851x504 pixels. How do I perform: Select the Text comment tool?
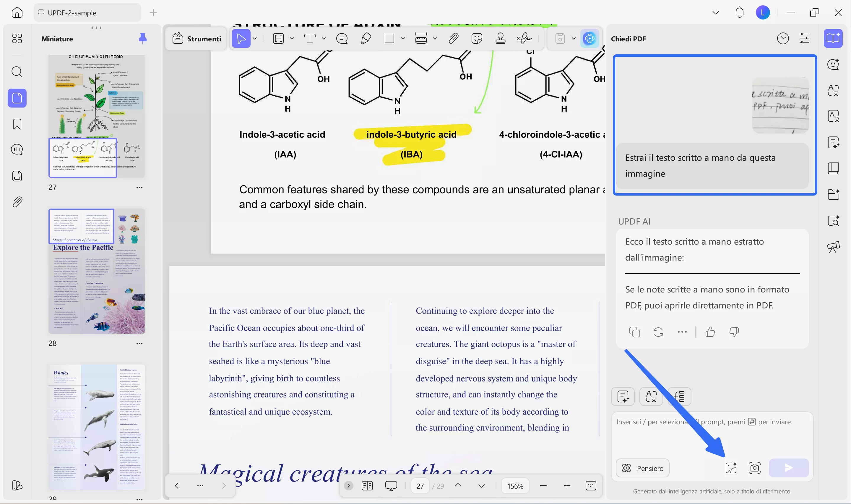tap(310, 38)
